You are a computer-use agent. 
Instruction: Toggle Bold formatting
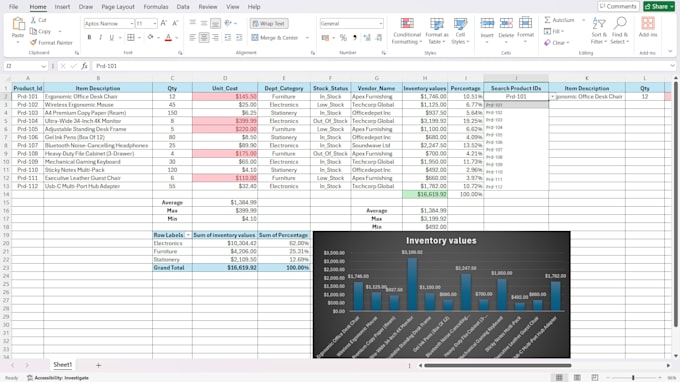[x=89, y=38]
